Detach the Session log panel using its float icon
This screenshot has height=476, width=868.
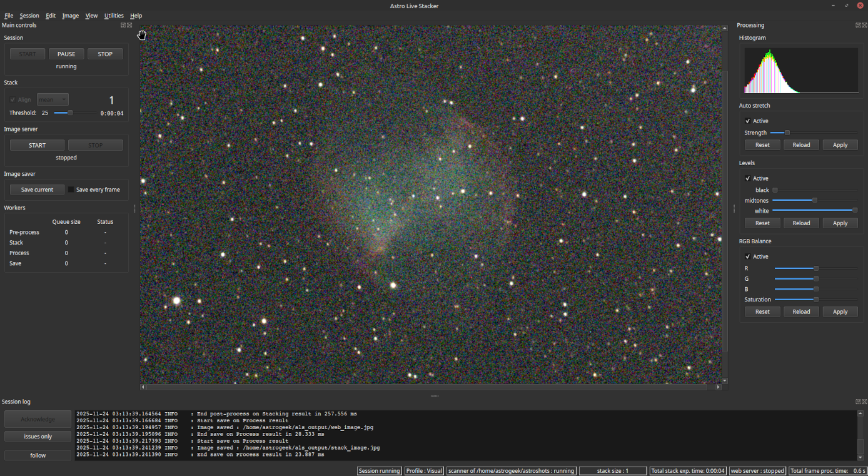[x=857, y=401]
